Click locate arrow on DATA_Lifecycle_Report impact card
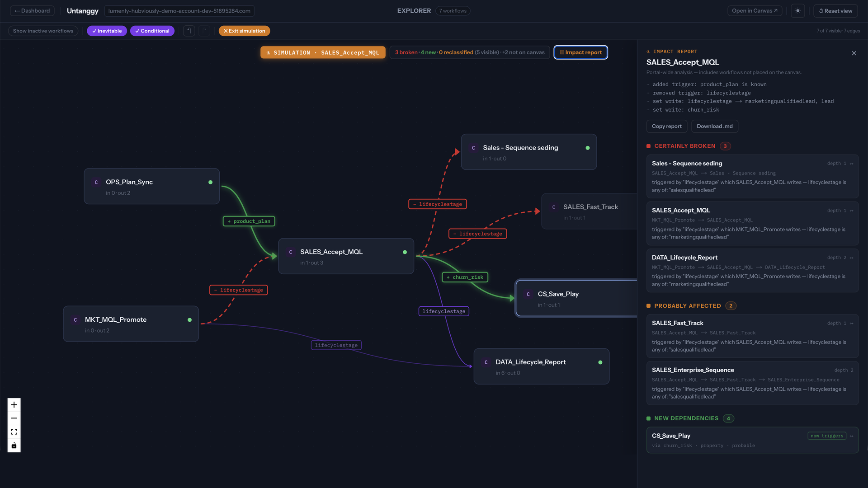 (x=852, y=258)
